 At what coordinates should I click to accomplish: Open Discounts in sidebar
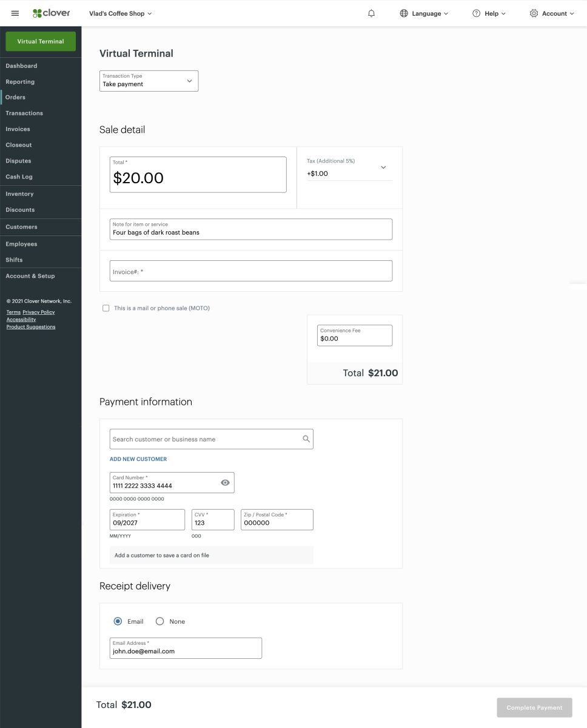(x=20, y=210)
